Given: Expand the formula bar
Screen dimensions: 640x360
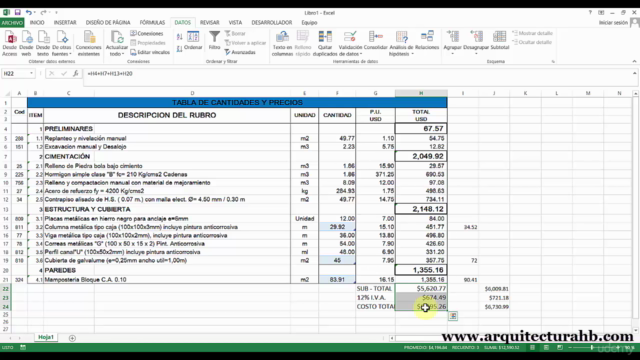Looking at the screenshot, I should click(x=635, y=73).
